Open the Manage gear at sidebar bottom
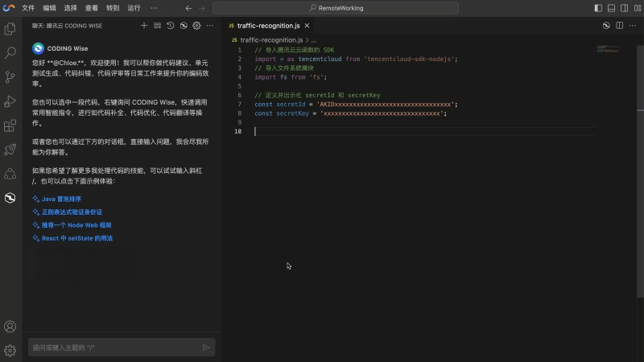The image size is (644, 362). pos(10,350)
